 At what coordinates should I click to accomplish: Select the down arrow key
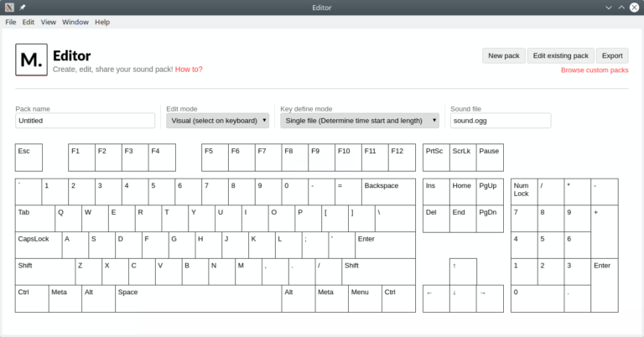click(463, 298)
